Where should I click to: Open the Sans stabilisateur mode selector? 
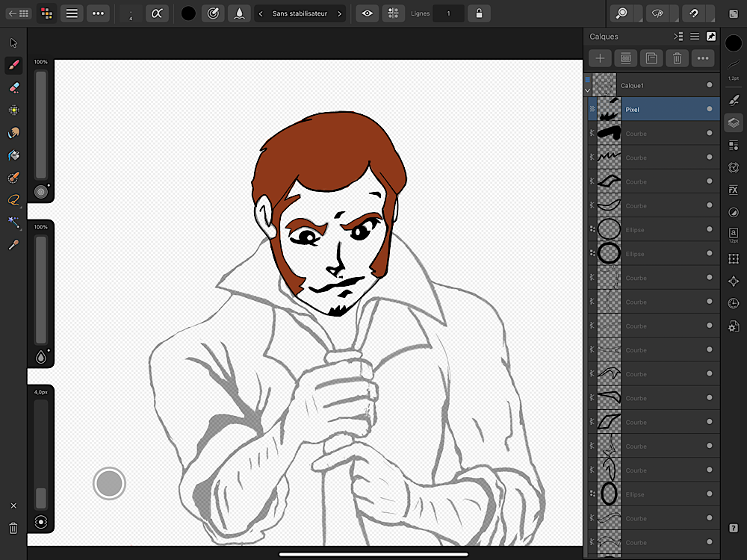click(300, 13)
